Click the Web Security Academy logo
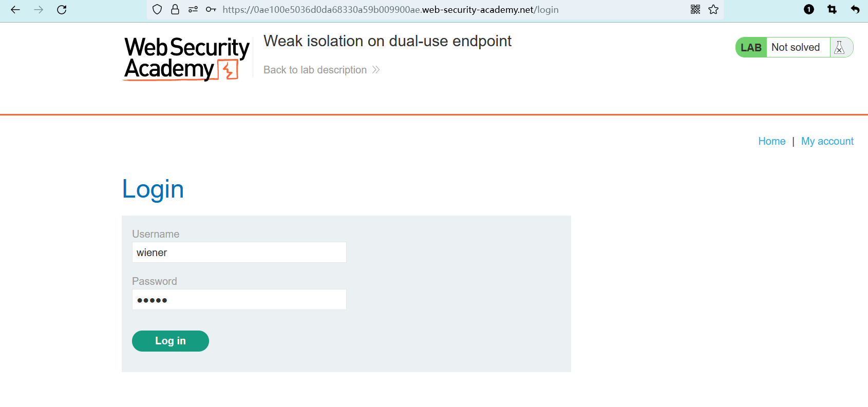868x407 pixels. [186, 59]
